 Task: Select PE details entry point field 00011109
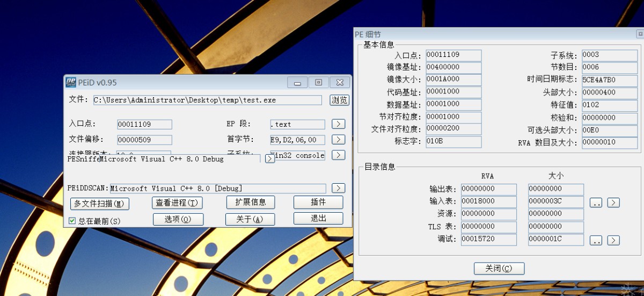pyautogui.click(x=453, y=55)
